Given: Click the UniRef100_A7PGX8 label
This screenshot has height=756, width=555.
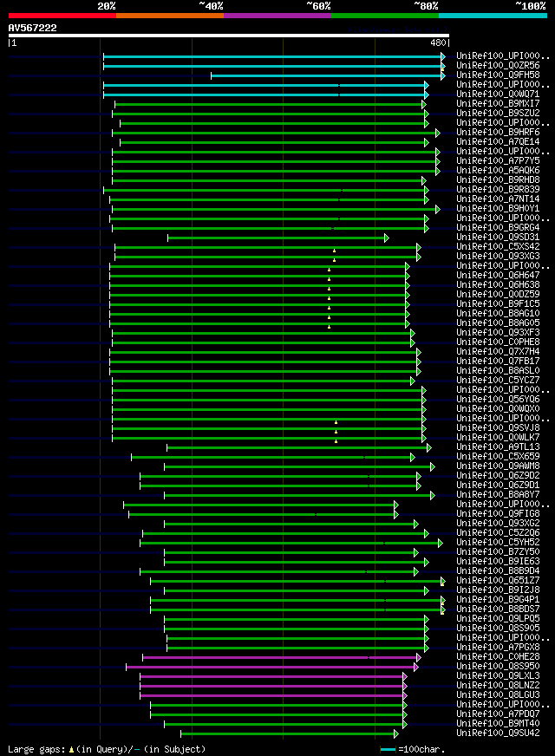Looking at the screenshot, I should [498, 647].
